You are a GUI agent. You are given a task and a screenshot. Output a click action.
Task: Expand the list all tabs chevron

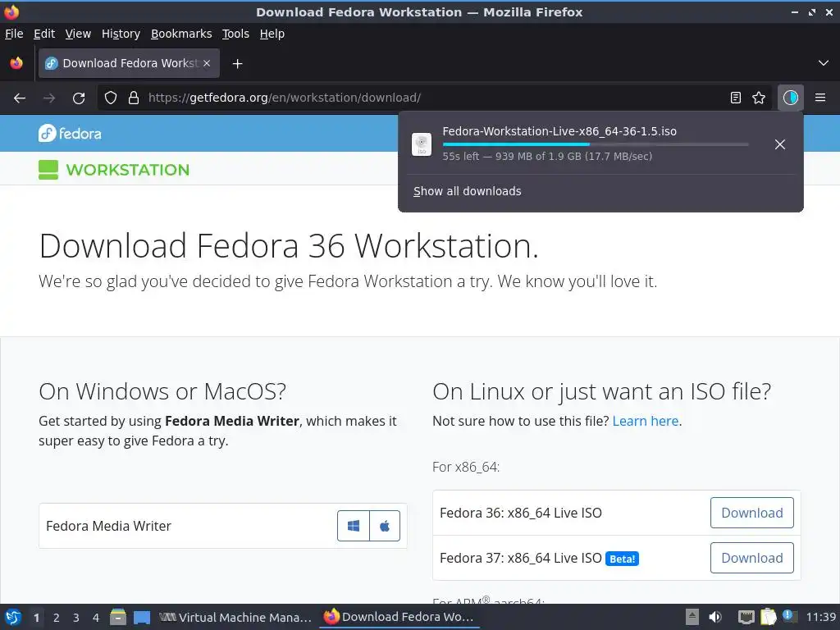click(x=824, y=63)
